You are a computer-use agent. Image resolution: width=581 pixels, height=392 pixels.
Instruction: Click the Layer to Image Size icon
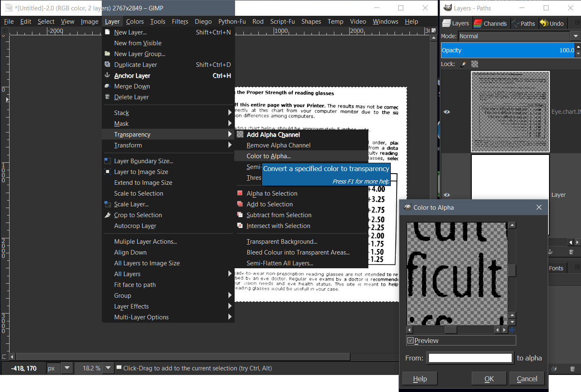click(x=107, y=171)
